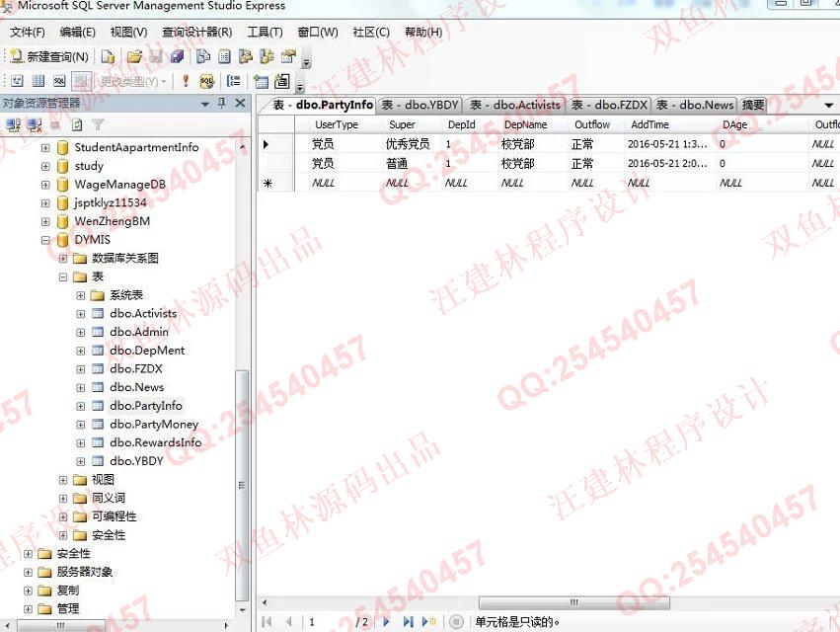Toggle the Results pane button
Viewport: 840px width, 632px height.
[81, 81]
